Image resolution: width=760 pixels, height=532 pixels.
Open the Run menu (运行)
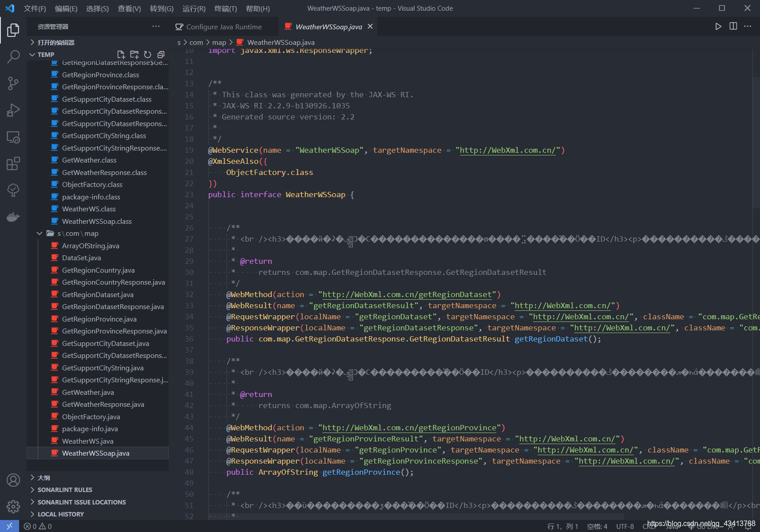pyautogui.click(x=194, y=8)
